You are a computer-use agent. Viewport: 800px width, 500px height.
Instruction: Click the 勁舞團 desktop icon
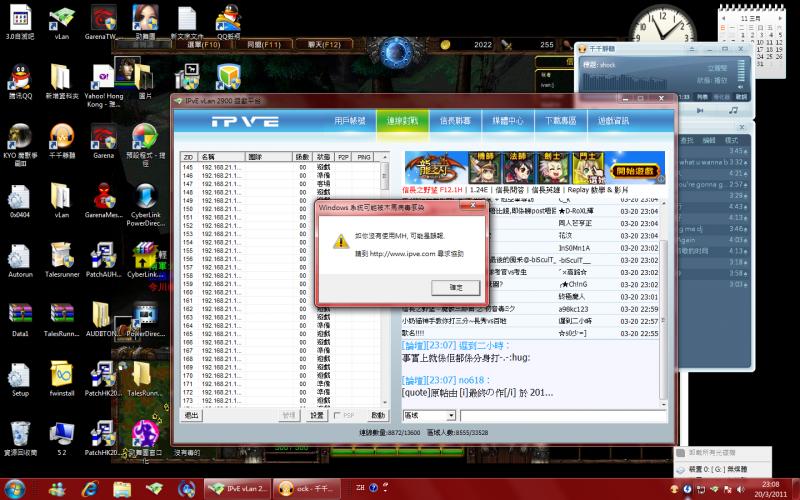(x=145, y=22)
